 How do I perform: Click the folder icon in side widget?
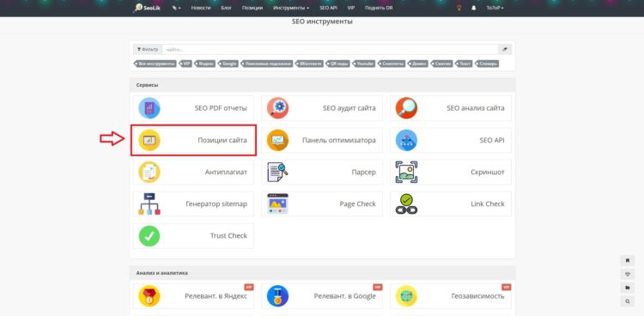(627, 288)
